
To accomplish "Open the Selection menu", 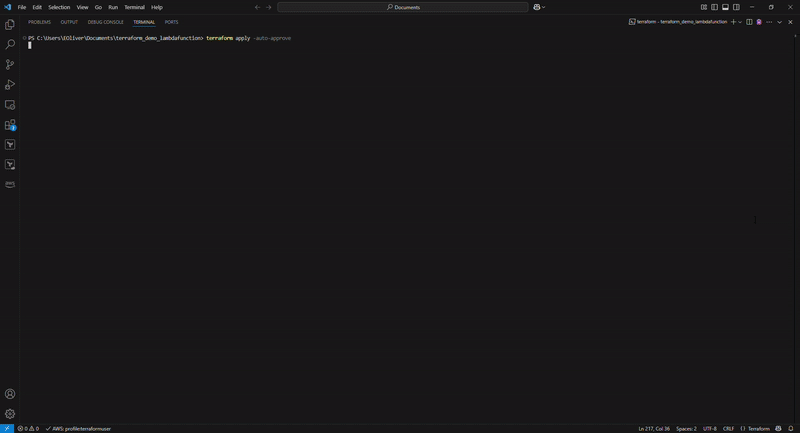I will click(59, 7).
